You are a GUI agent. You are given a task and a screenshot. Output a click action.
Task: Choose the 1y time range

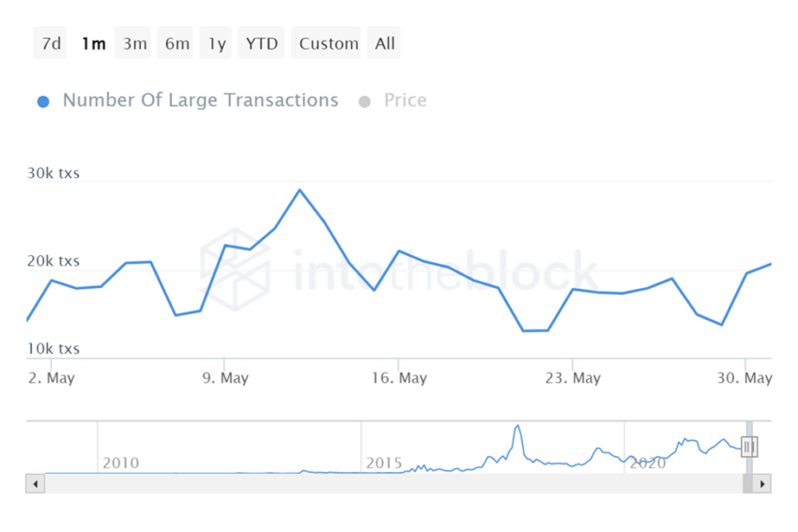tap(216, 43)
